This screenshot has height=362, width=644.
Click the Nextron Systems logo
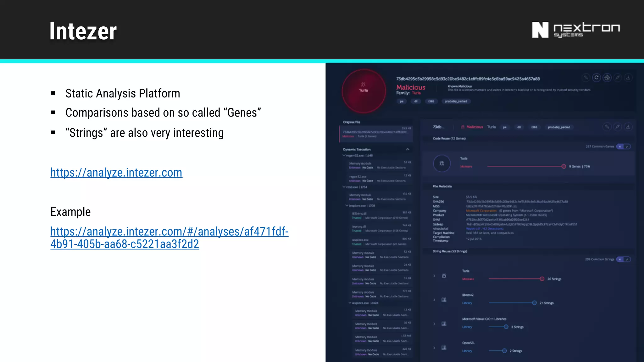coord(576,30)
